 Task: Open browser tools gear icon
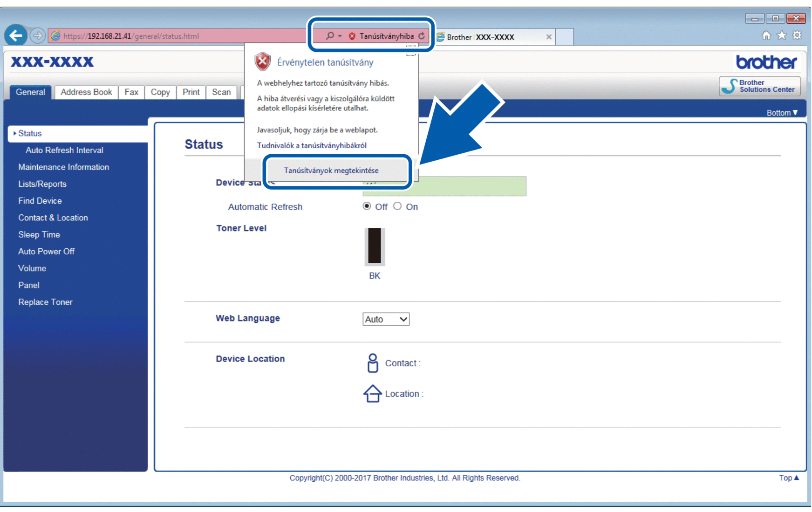pos(797,35)
